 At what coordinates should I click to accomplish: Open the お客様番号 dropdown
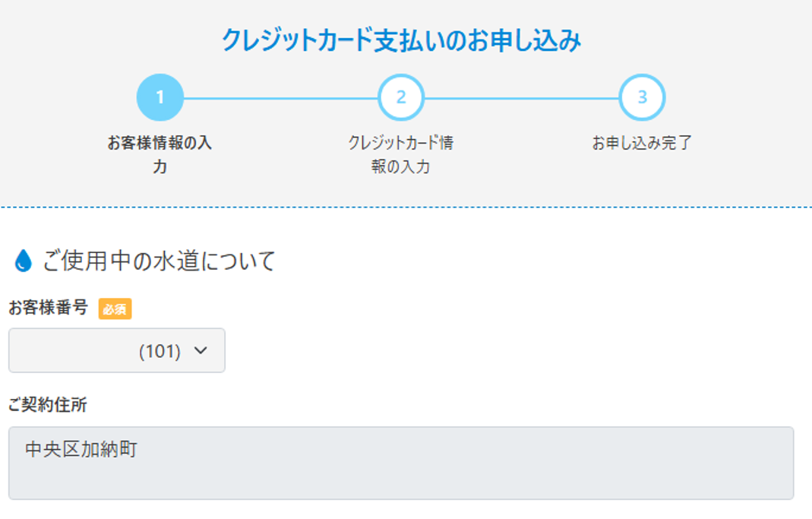click(x=117, y=351)
